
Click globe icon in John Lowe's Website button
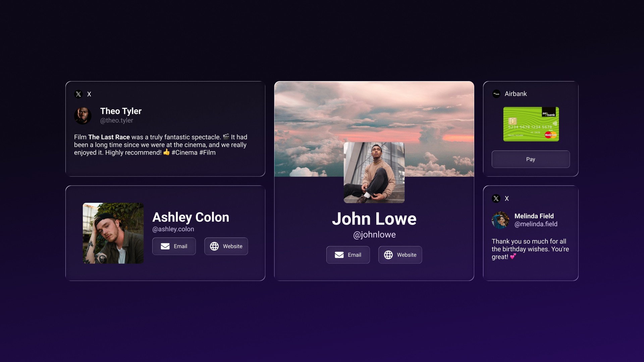[x=388, y=255]
